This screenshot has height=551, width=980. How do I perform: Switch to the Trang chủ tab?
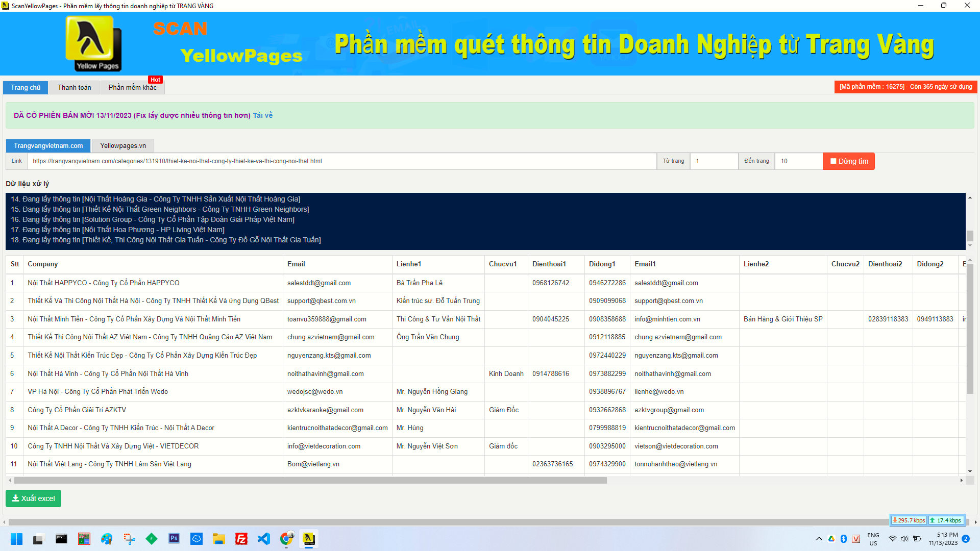click(x=26, y=87)
